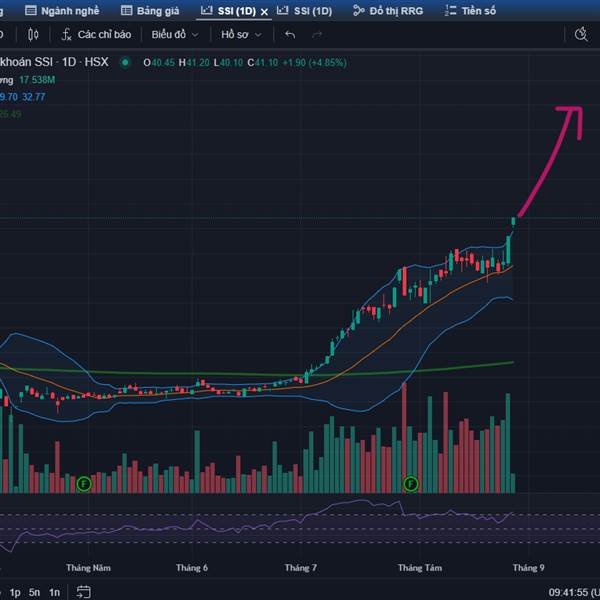Screen dimensions: 600x600
Task: Click the symbol title khoán SSI · 1D · HSX
Action: coord(54,62)
